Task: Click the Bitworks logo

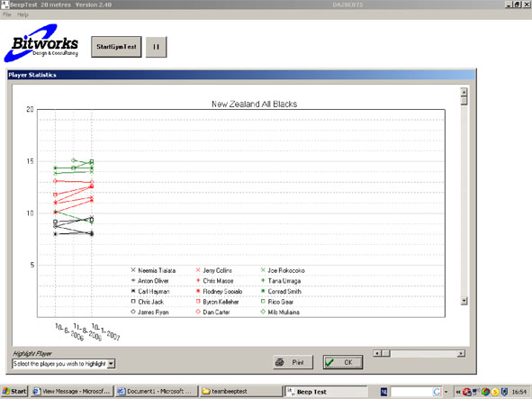Action: pyautogui.click(x=41, y=43)
